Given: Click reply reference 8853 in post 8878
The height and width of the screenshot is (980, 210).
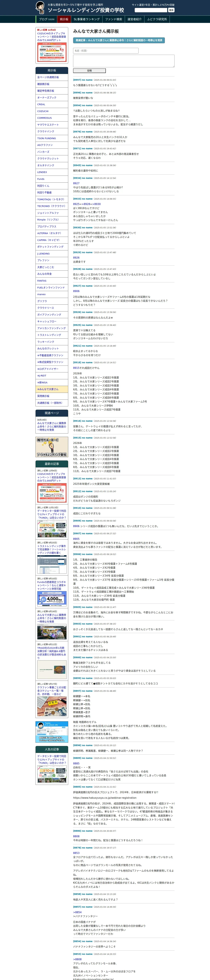Looking at the screenshot, I should [x=76, y=853].
